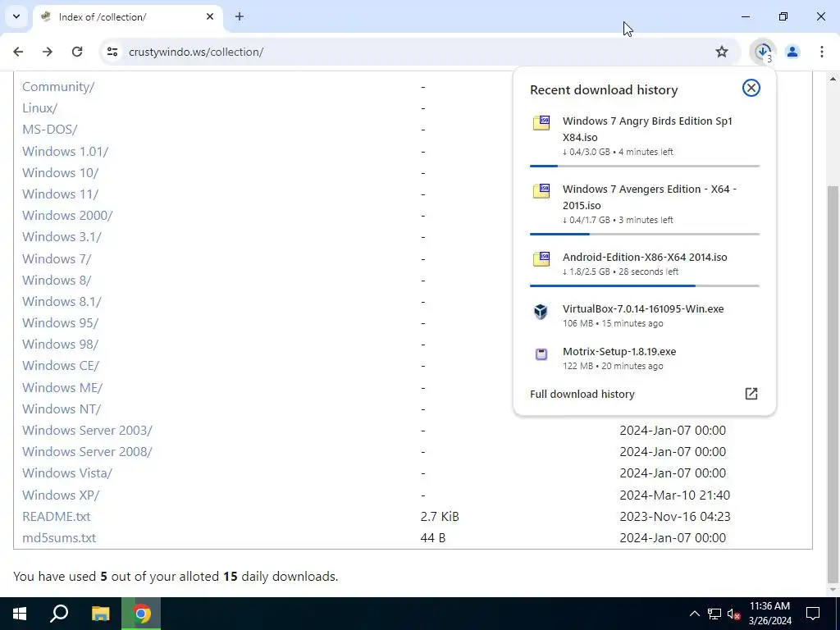
Task: Open the Windows Server 2008/ link
Action: 87,452
